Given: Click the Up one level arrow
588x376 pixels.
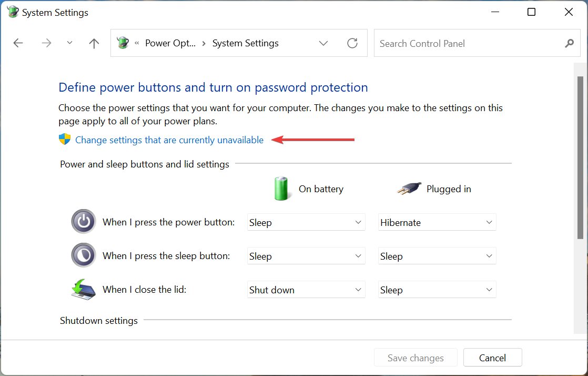Looking at the screenshot, I should (x=94, y=43).
